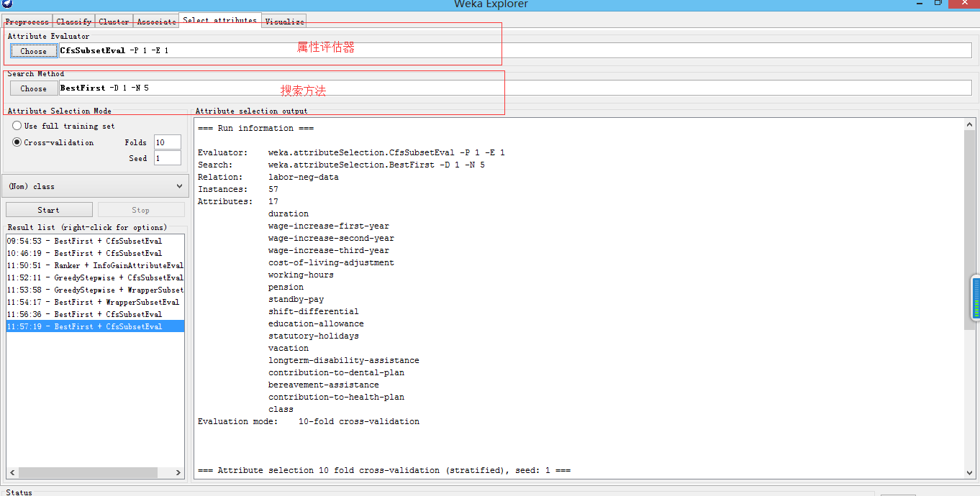Screen dimensions: 980x496
Task: Click Choose button for Attribute Evaluator
Action: [33, 51]
